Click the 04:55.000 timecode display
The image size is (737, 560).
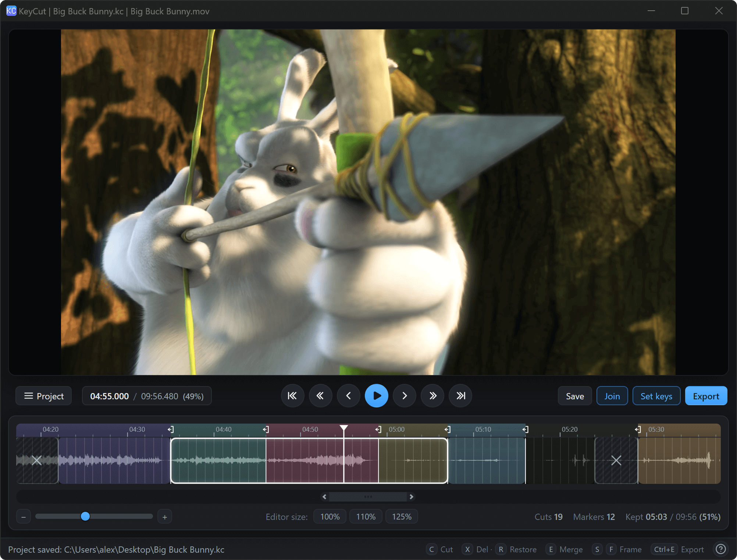(110, 396)
